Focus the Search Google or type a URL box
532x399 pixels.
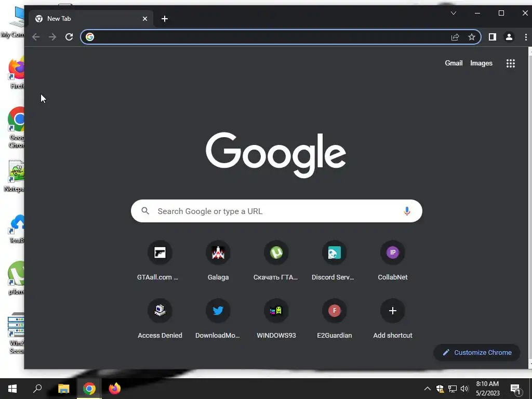pos(276,211)
